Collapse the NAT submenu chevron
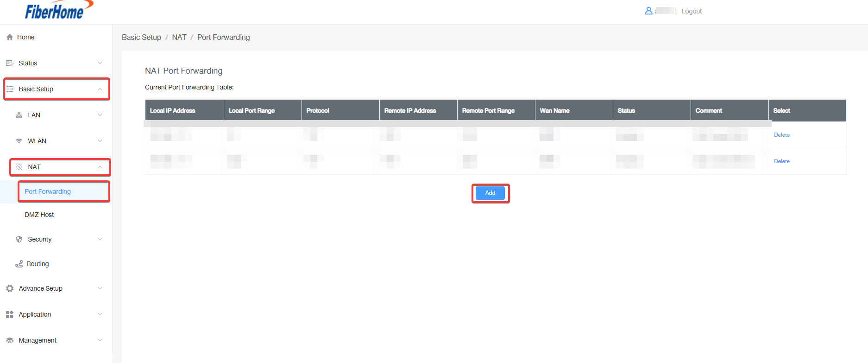Viewport: 868px width, 363px height. [100, 167]
